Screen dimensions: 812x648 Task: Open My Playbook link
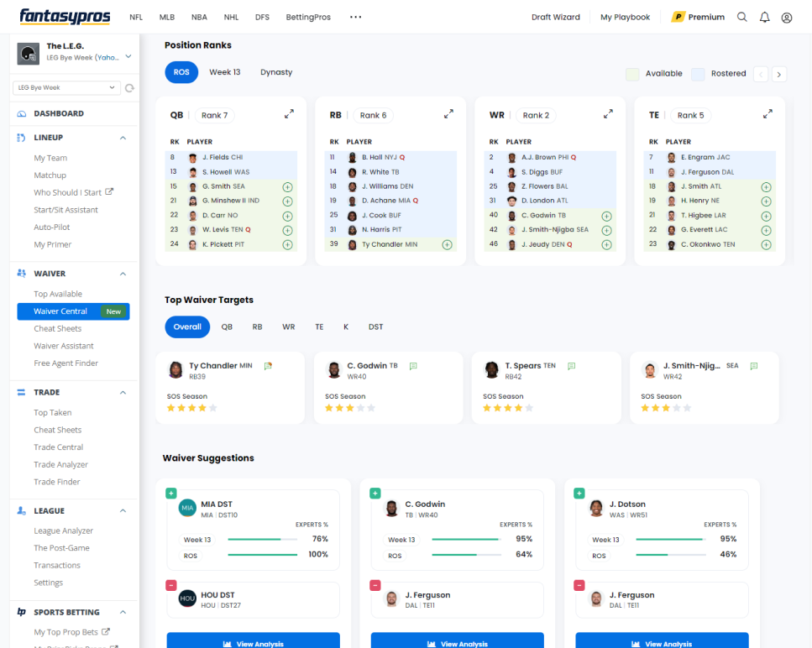pos(625,17)
